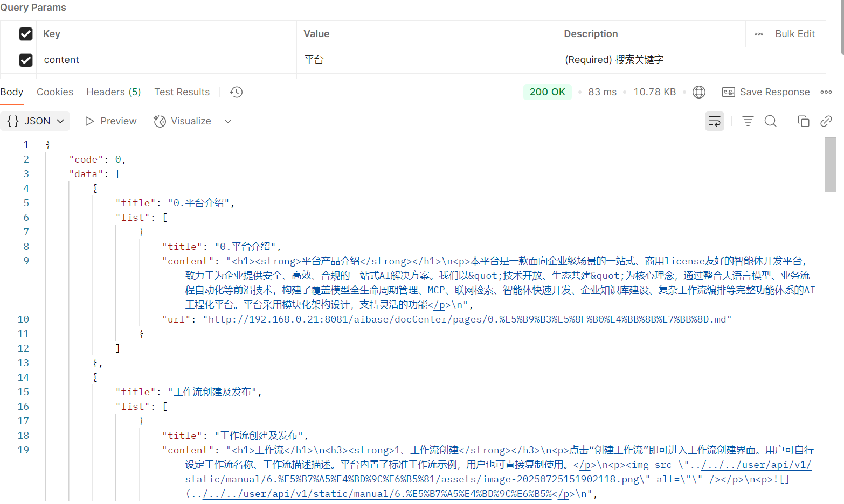Open the Headers (5) tab
Screen dimensions: 844x504
coord(114,92)
